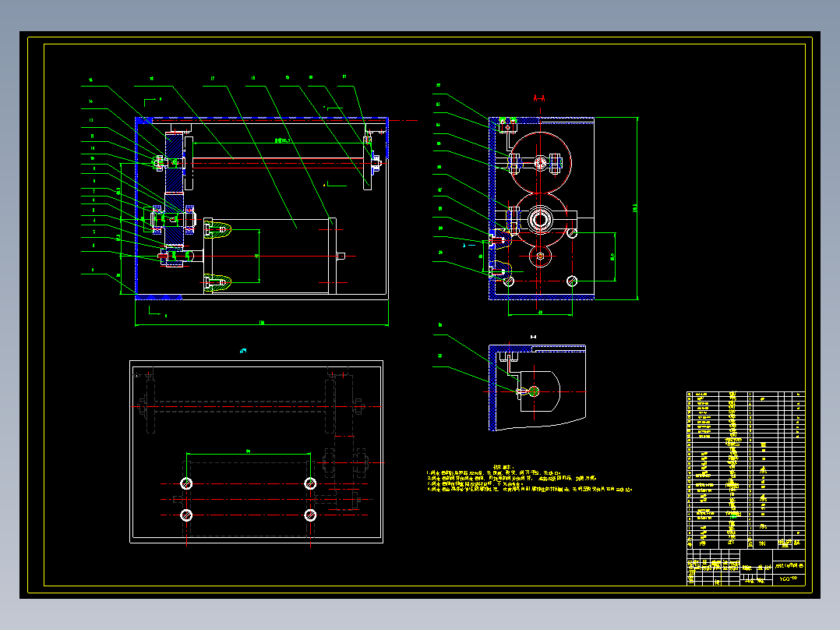840x630 pixels.
Task: Click the white section label above the detail view
Action: (533, 337)
